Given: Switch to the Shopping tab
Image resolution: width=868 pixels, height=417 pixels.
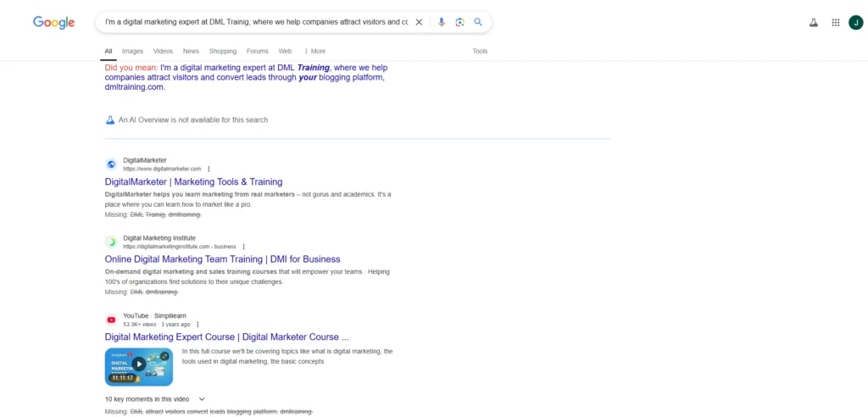Looking at the screenshot, I should coord(223,51).
